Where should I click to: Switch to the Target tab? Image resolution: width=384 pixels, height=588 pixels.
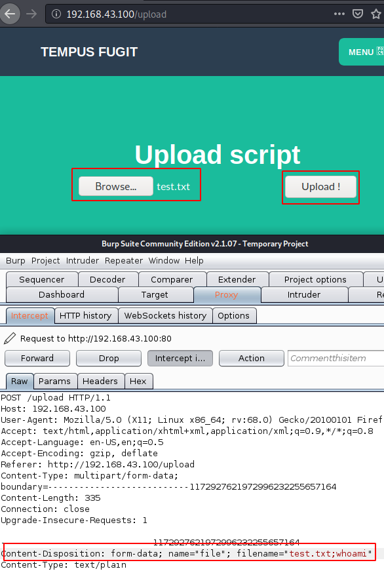pyautogui.click(x=155, y=295)
